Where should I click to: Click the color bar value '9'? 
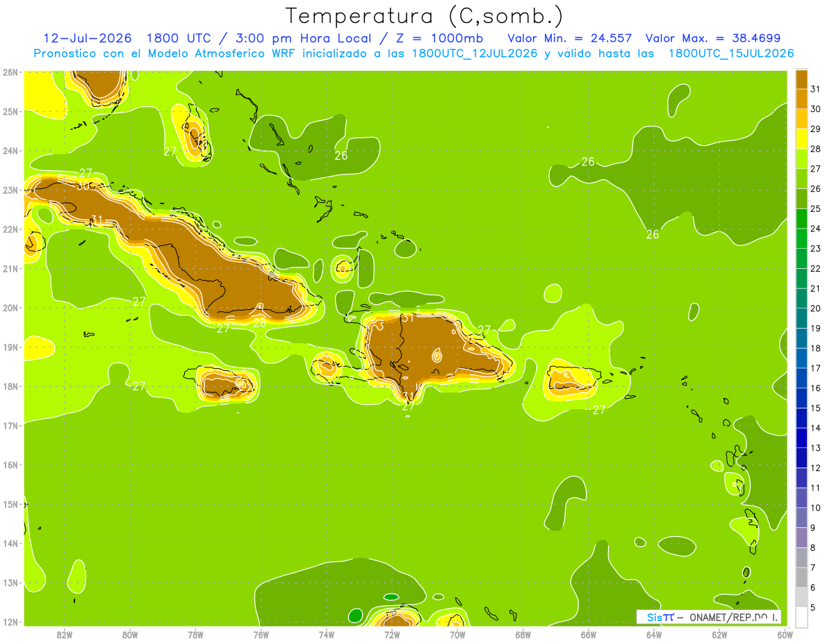pyautogui.click(x=813, y=528)
